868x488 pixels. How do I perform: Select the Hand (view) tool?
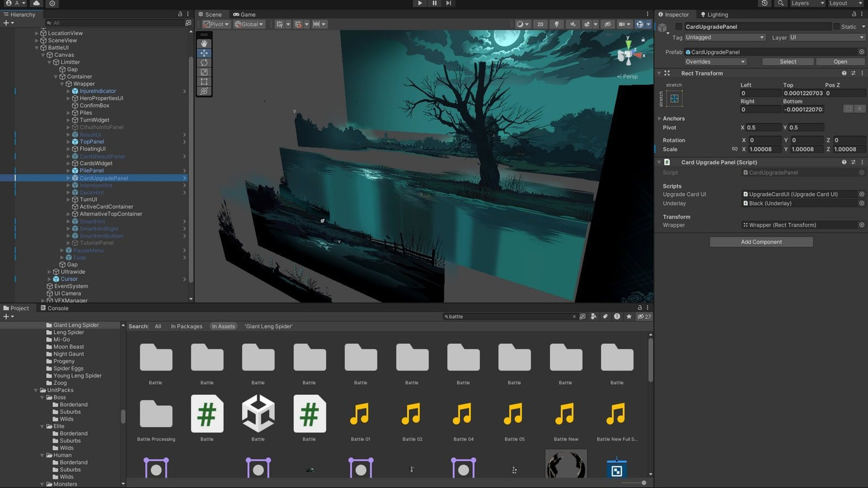tap(204, 43)
